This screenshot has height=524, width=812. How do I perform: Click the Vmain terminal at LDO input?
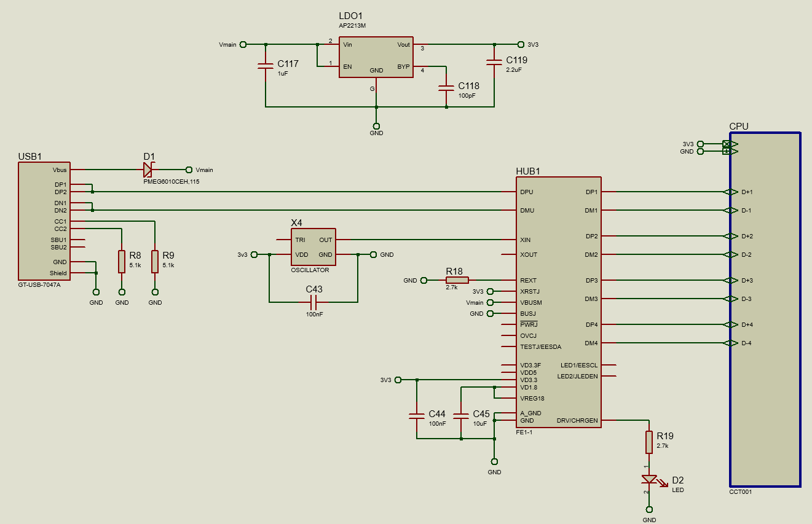[243, 44]
